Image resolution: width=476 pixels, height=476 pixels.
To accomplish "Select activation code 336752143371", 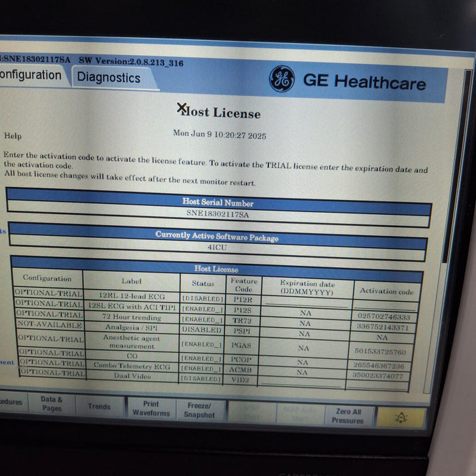I will click(382, 327).
